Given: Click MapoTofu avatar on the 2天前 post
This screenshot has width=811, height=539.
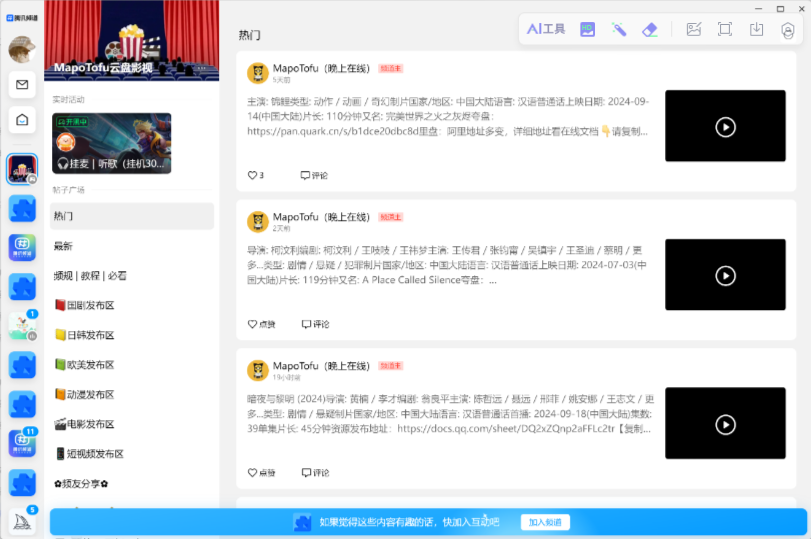Looking at the screenshot, I should (258, 222).
